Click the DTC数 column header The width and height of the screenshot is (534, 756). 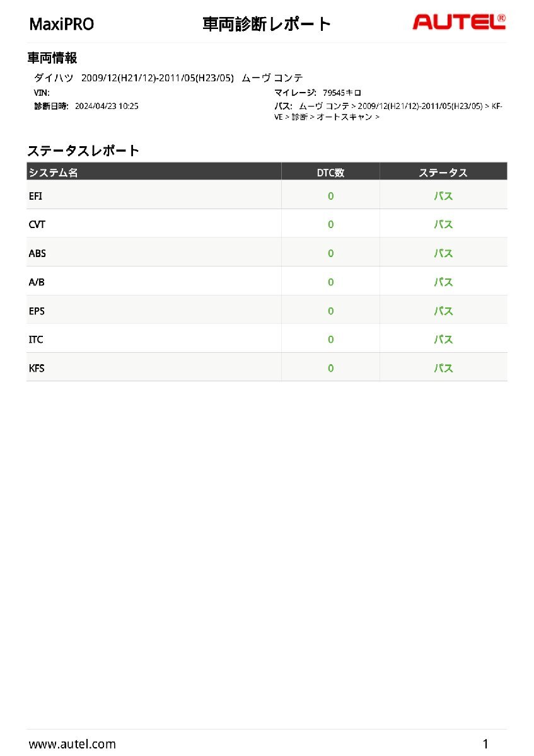330,173
